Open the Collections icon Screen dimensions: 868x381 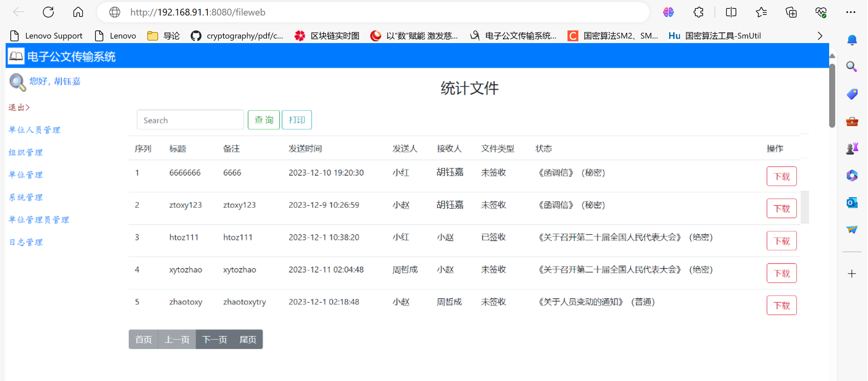791,12
